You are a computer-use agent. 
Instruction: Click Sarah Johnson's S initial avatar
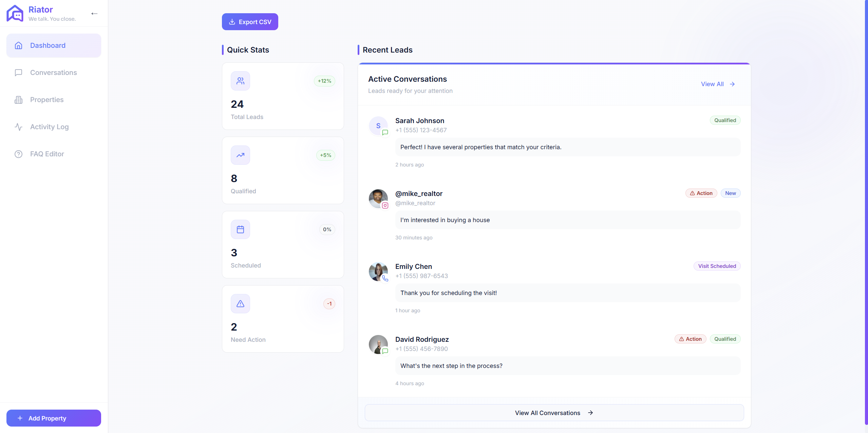pyautogui.click(x=378, y=126)
